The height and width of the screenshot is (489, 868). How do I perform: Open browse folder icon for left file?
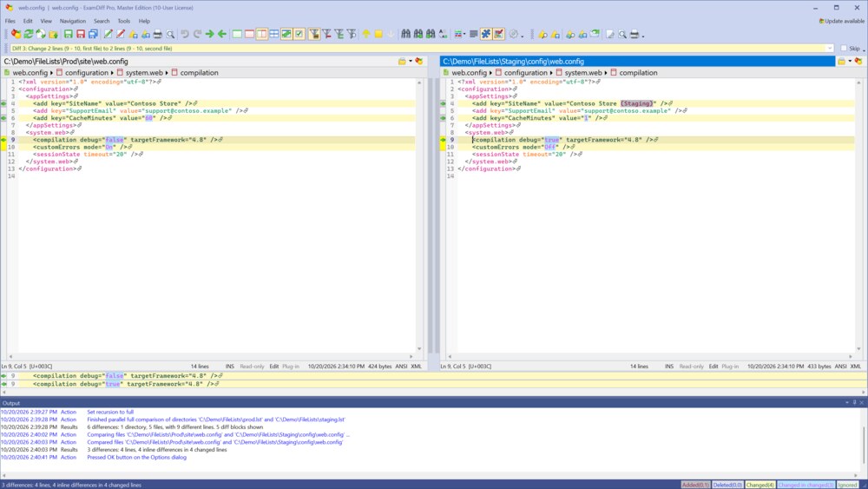(x=402, y=62)
